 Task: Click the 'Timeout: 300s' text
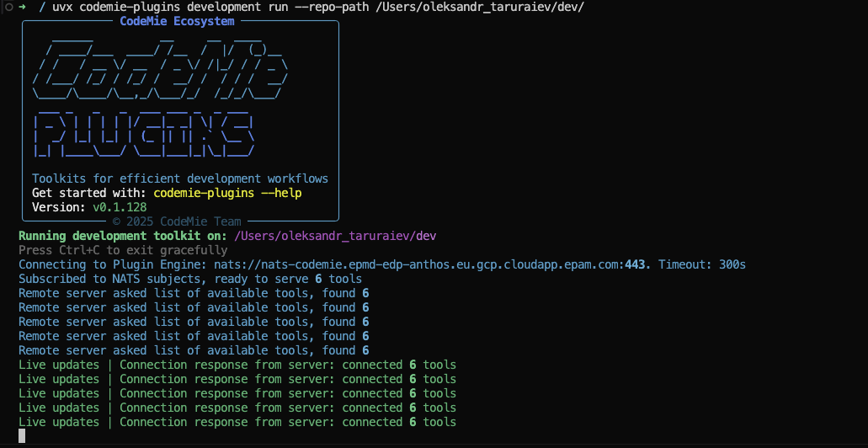pos(702,264)
